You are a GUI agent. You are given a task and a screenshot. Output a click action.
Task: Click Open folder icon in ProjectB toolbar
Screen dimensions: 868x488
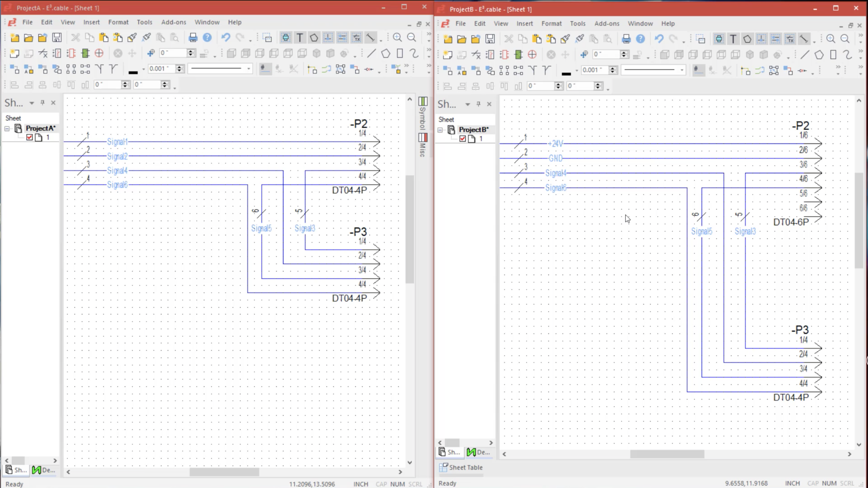click(462, 39)
